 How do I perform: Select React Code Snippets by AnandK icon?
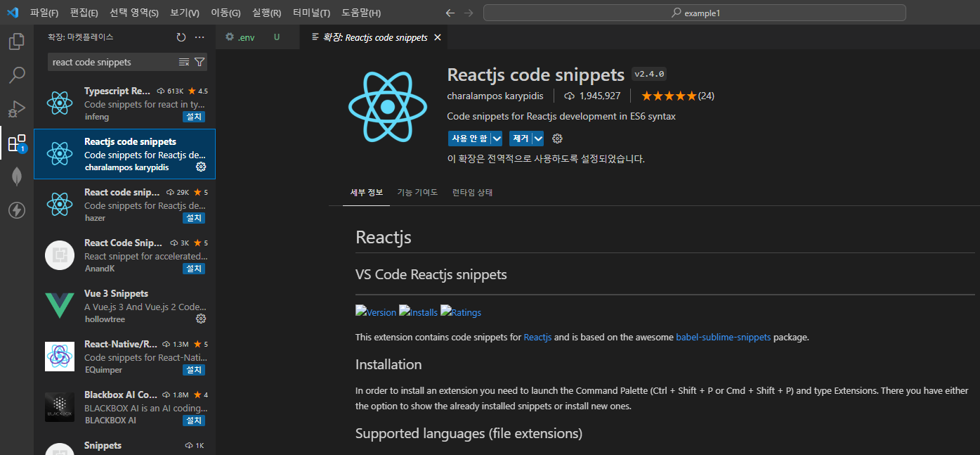[60, 255]
